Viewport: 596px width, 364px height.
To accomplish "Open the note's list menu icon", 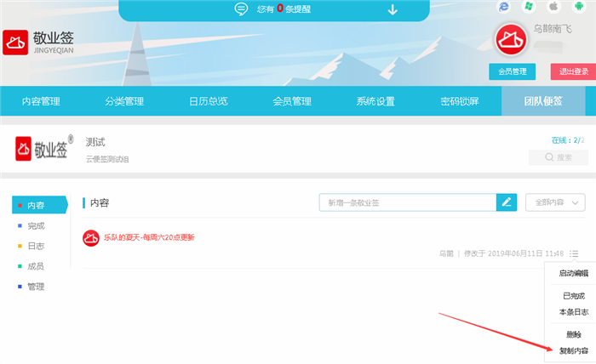I will 576,253.
